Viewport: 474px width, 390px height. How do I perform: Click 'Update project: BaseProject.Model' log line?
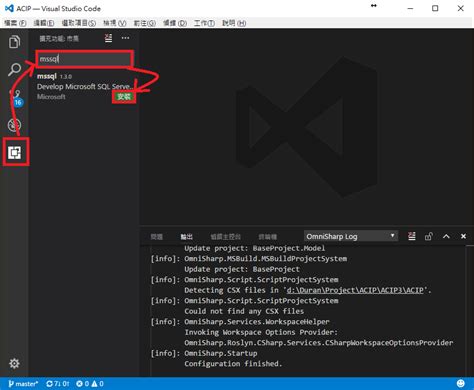tap(255, 248)
